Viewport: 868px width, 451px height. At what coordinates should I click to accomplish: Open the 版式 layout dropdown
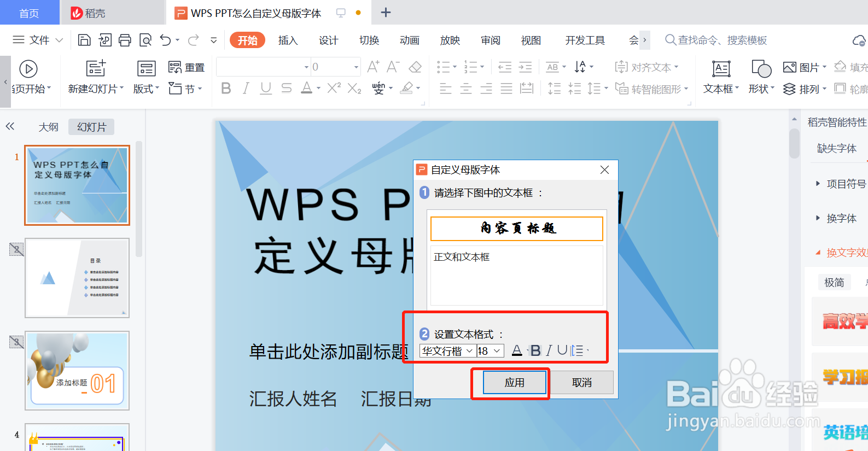pos(146,89)
